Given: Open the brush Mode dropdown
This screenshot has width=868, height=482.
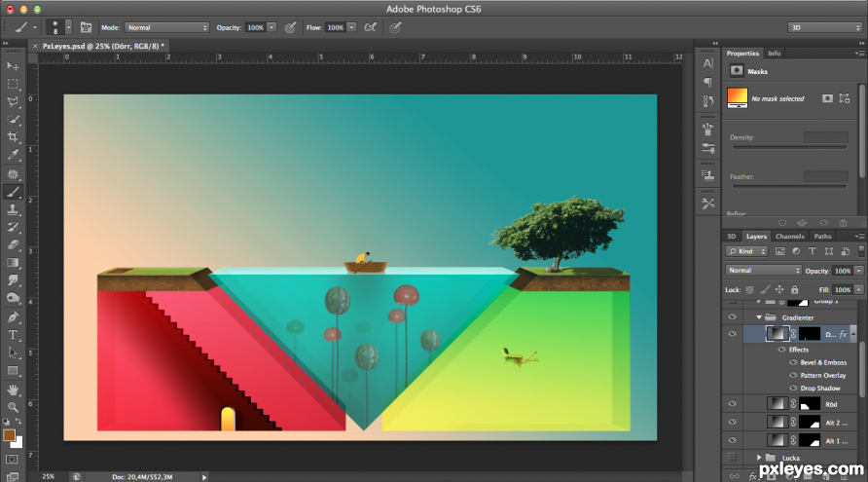Looking at the screenshot, I should tap(166, 27).
